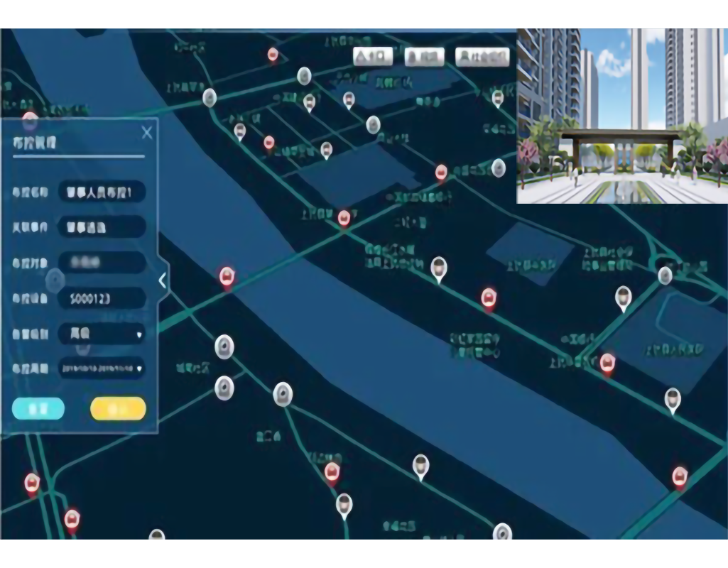The height and width of the screenshot is (568, 728).
Task: Toggle the widest top filter button on the right
Action: coord(482,57)
